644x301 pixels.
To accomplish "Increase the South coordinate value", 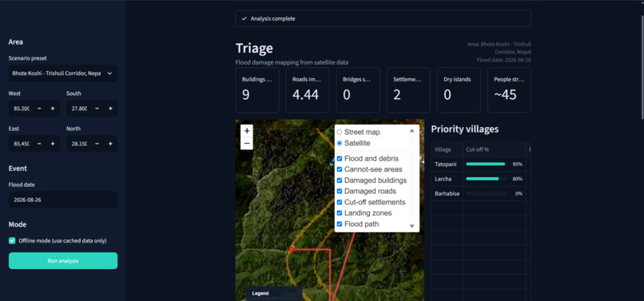I will 110,109.
